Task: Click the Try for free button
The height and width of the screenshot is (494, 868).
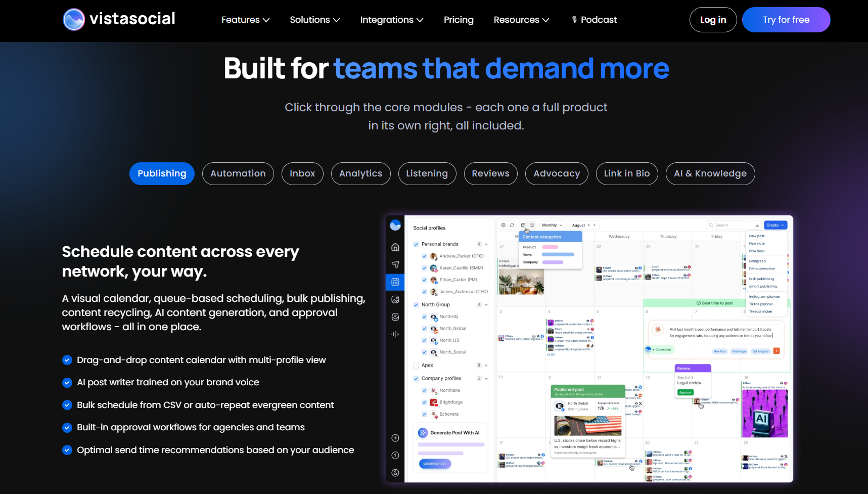Action: pos(786,20)
